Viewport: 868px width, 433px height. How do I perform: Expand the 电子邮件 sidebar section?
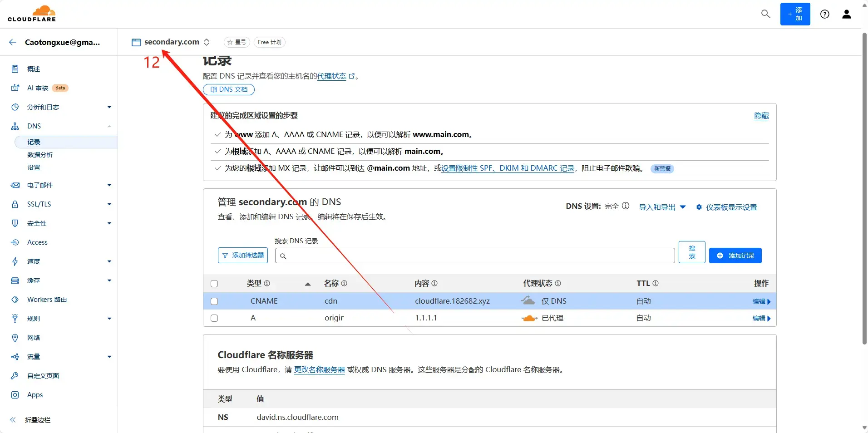coord(109,185)
